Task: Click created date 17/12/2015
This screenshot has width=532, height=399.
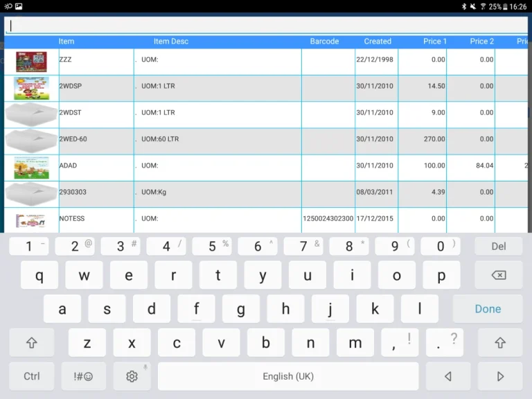Action: (x=375, y=218)
